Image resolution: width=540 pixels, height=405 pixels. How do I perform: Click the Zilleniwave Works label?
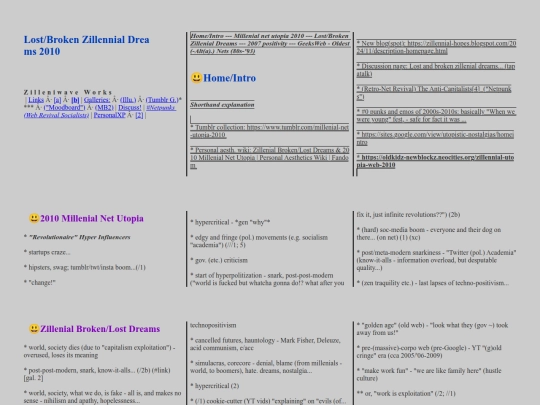pyautogui.click(x=68, y=92)
